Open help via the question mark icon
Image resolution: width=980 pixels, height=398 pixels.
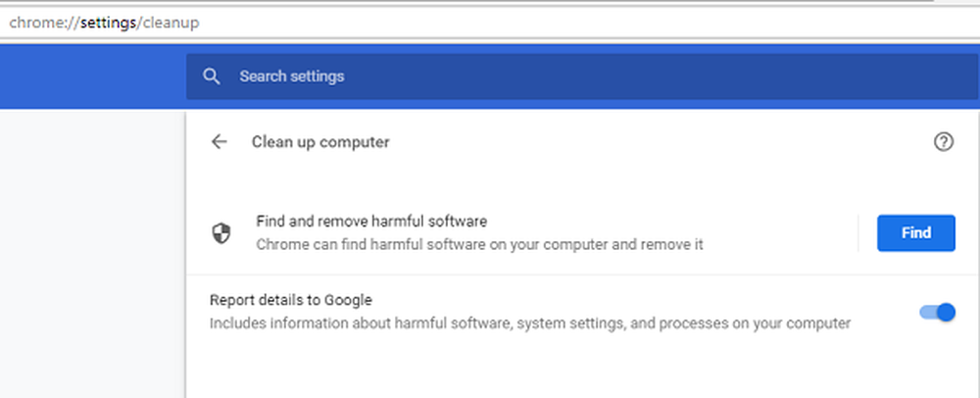[x=943, y=142]
